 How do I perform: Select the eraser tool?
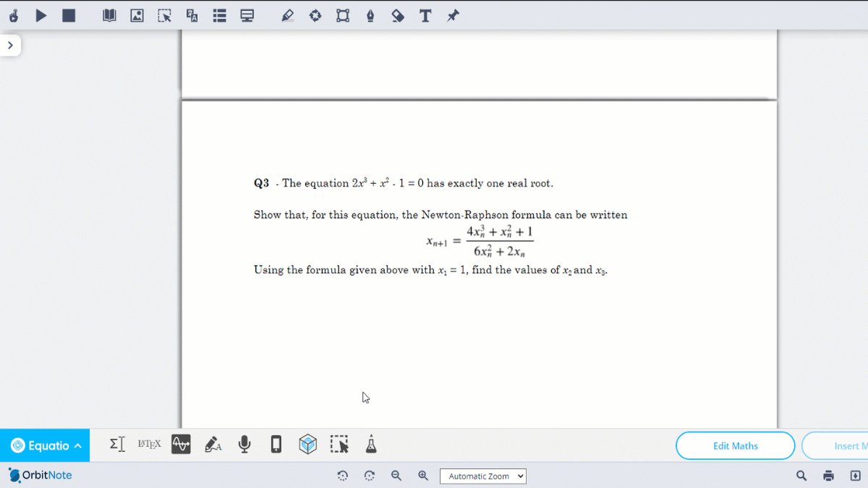[x=398, y=15]
